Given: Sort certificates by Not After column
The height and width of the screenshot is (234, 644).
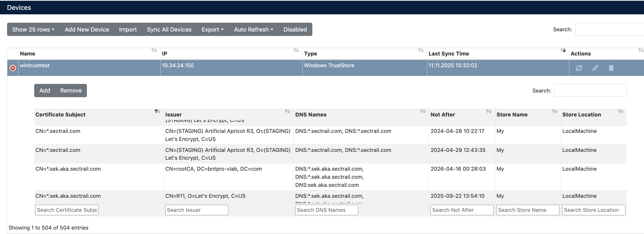Looking at the screenshot, I should click(x=488, y=112).
